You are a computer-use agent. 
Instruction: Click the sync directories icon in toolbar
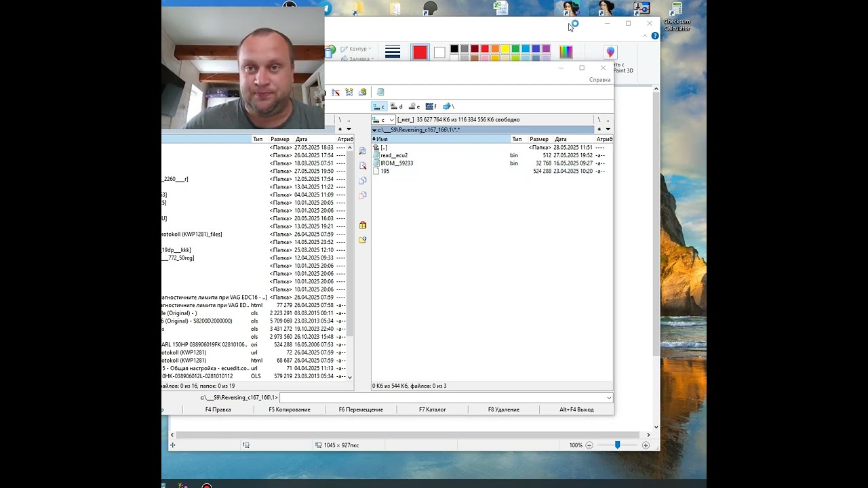[349, 92]
